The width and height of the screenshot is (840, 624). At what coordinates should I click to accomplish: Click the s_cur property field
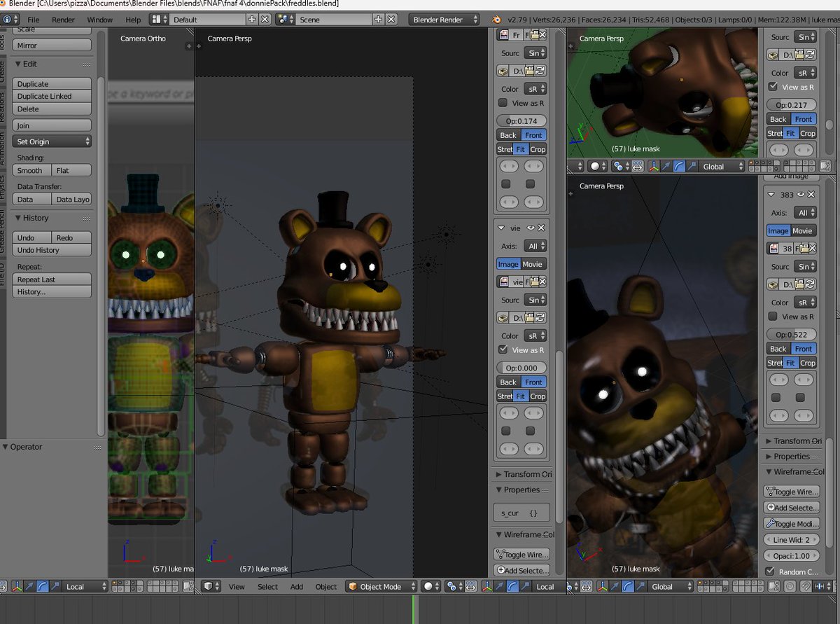[x=521, y=513]
